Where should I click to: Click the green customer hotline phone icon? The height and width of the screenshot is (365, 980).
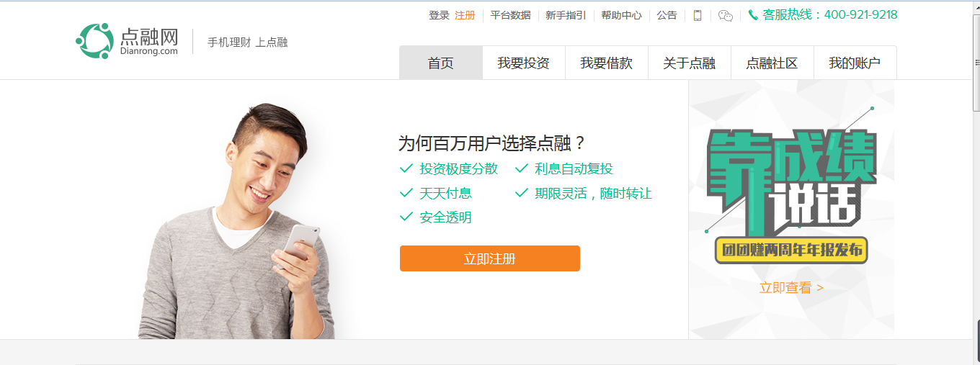pos(753,14)
